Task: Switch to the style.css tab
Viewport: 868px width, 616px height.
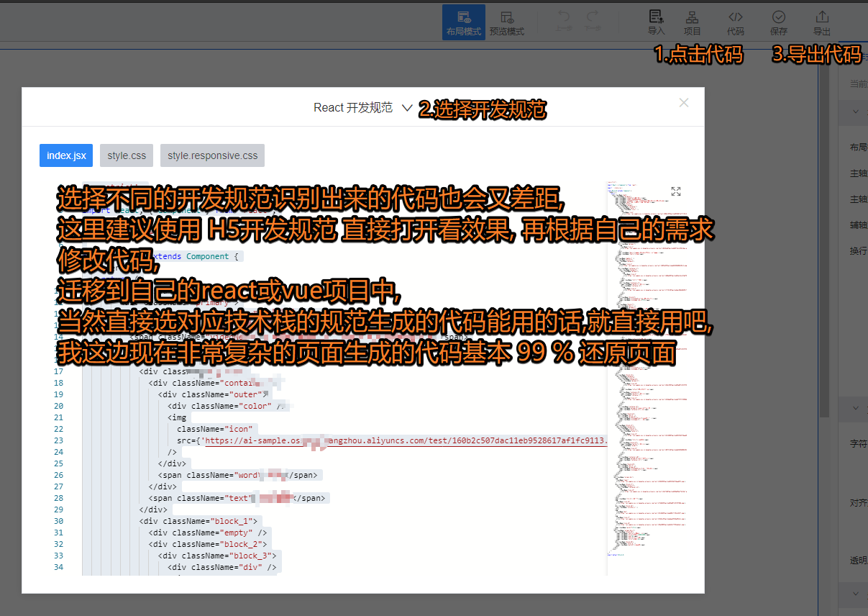Action: point(126,155)
